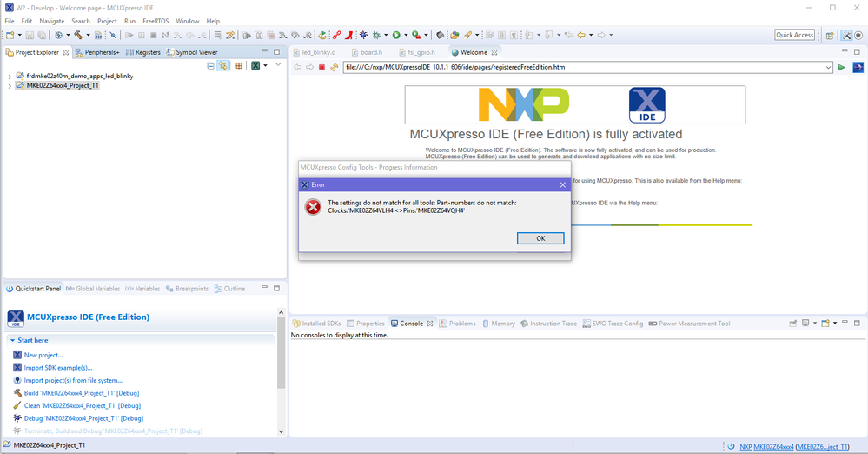Click the Save toolbar icon
Image resolution: width=868 pixels, height=454 pixels.
(x=30, y=35)
